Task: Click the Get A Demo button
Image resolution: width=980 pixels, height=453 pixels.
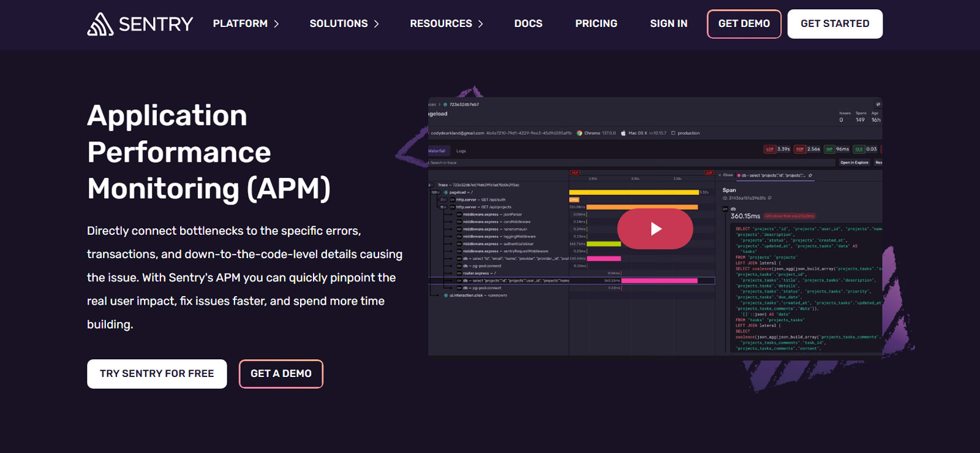Action: 281,374
